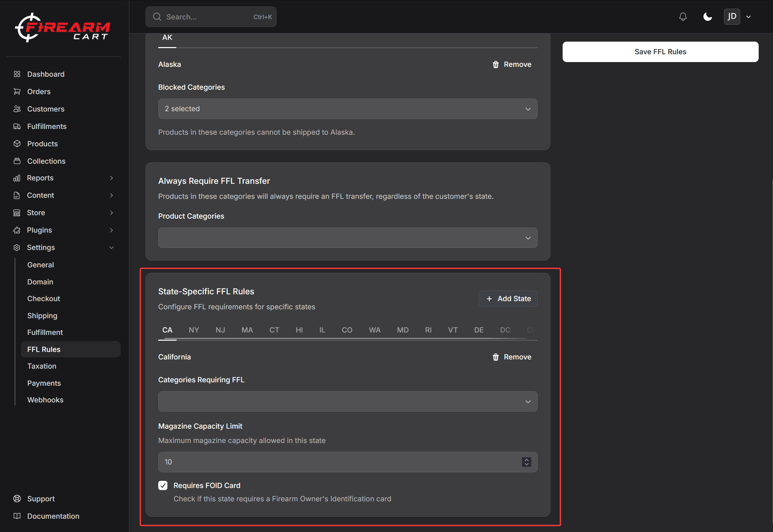This screenshot has width=773, height=532.
Task: Switch to the CT state tab
Action: pos(274,330)
